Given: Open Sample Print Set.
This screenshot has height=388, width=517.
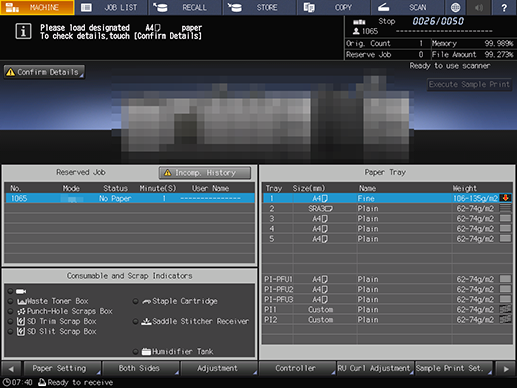Looking at the screenshot, I should [x=453, y=369].
